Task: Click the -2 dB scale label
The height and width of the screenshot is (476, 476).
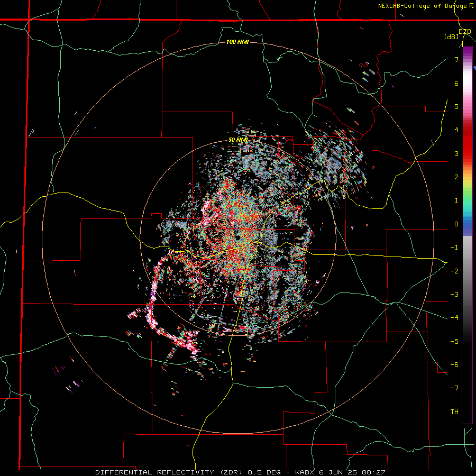Action: 454,271
